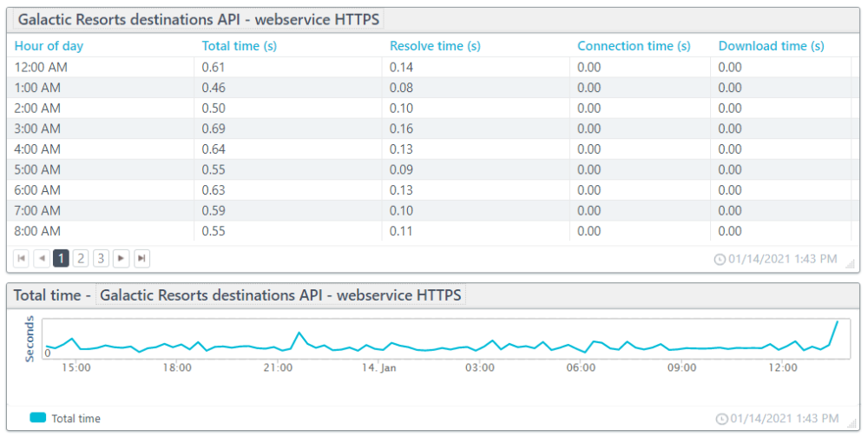868x437 pixels.
Task: Click chart panel title Galactic Resorts destinations API
Action: click(280, 295)
